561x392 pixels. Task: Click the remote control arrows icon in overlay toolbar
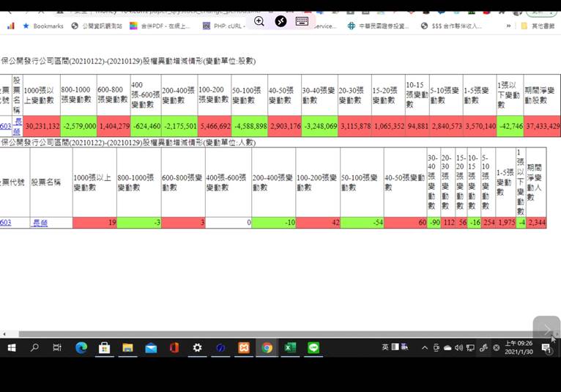[280, 21]
